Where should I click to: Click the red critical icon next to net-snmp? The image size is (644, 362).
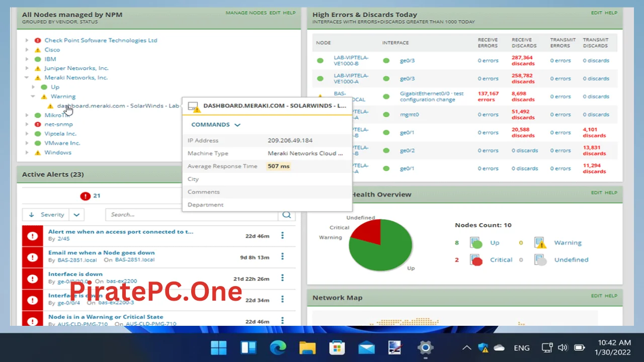(38, 124)
